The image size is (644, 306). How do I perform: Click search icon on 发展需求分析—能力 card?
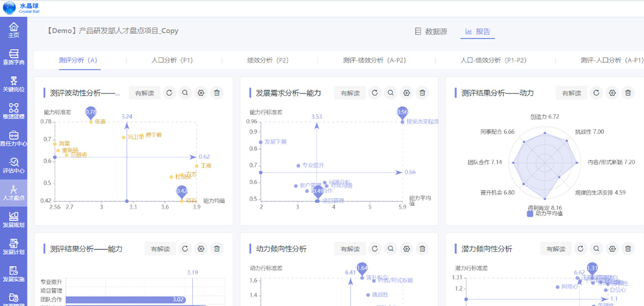(391, 93)
